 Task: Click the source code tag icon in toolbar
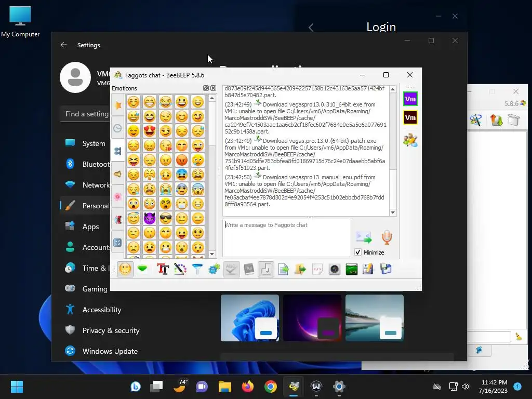tap(317, 270)
